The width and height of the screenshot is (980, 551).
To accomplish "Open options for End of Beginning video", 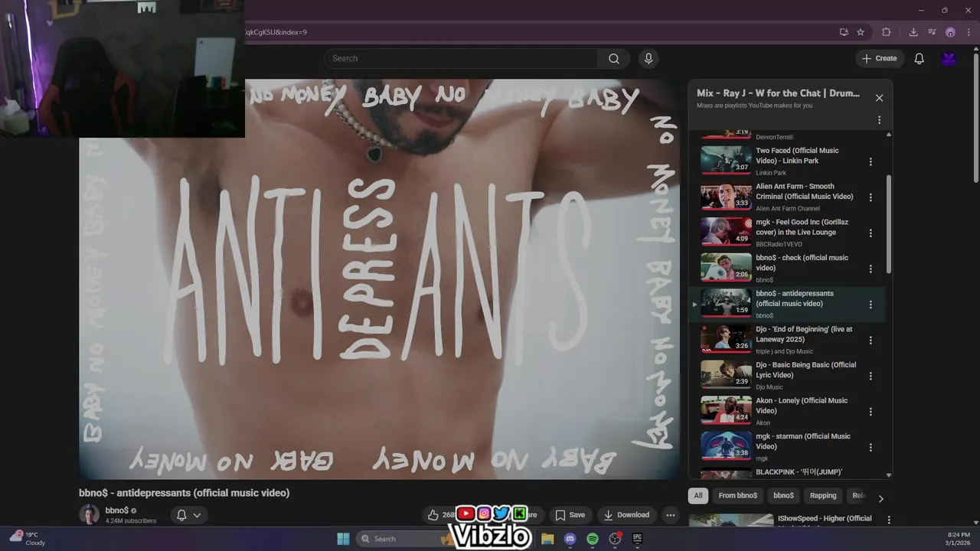I will click(x=871, y=341).
